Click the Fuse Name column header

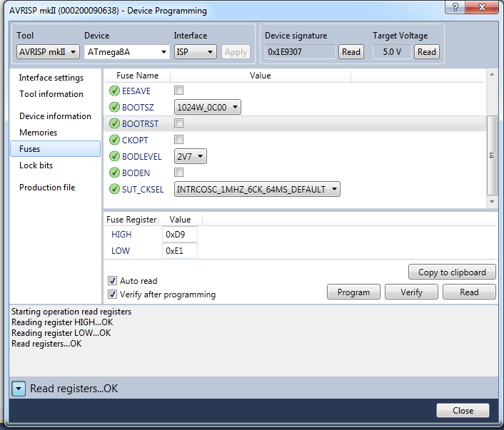(138, 76)
